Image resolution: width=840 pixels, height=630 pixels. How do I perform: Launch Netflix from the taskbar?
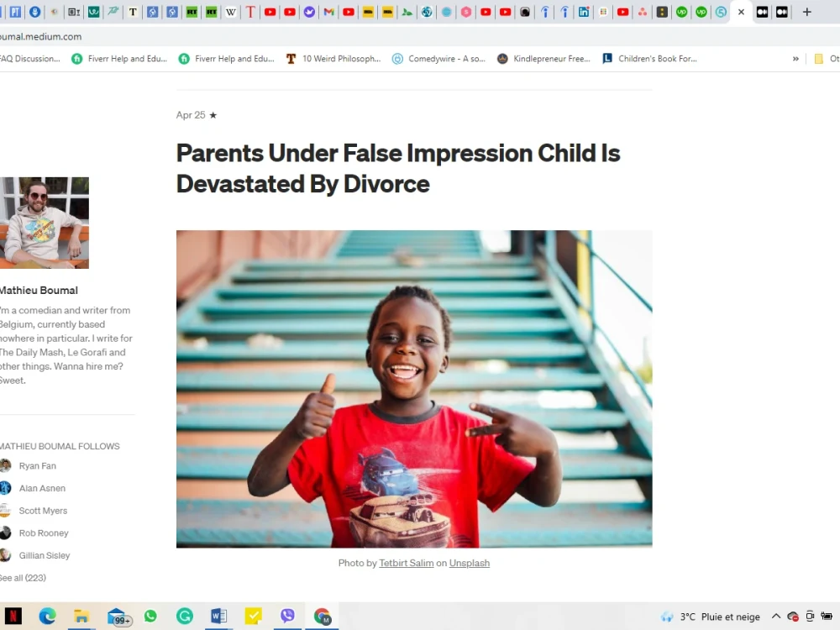(x=13, y=616)
